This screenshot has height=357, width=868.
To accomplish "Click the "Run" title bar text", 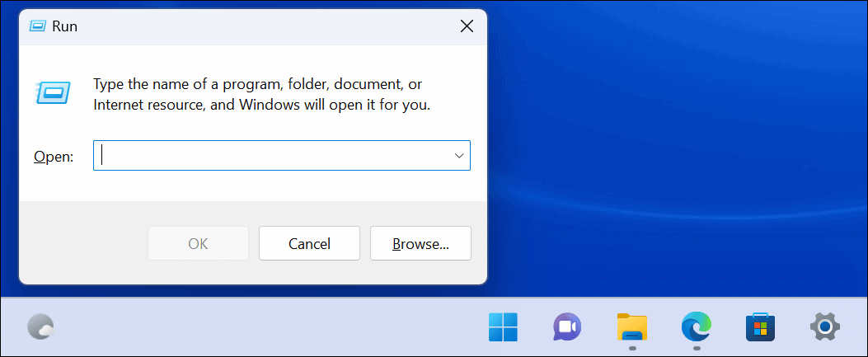I will (64, 26).
